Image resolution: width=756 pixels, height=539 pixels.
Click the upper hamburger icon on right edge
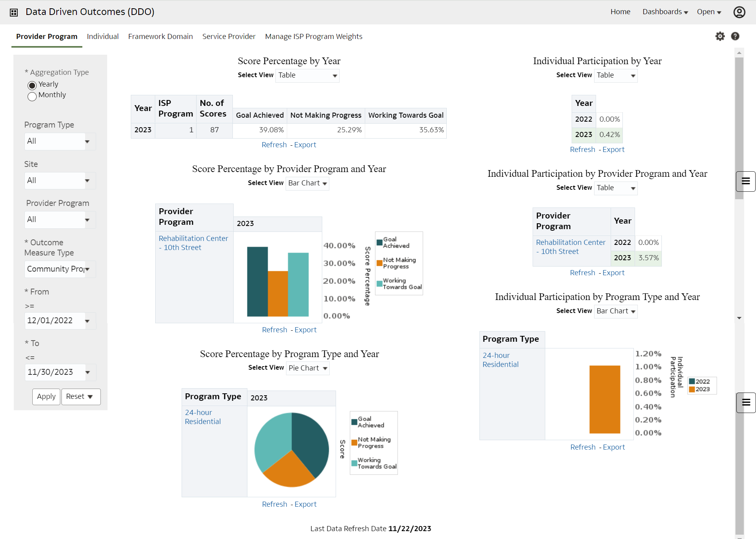745,181
